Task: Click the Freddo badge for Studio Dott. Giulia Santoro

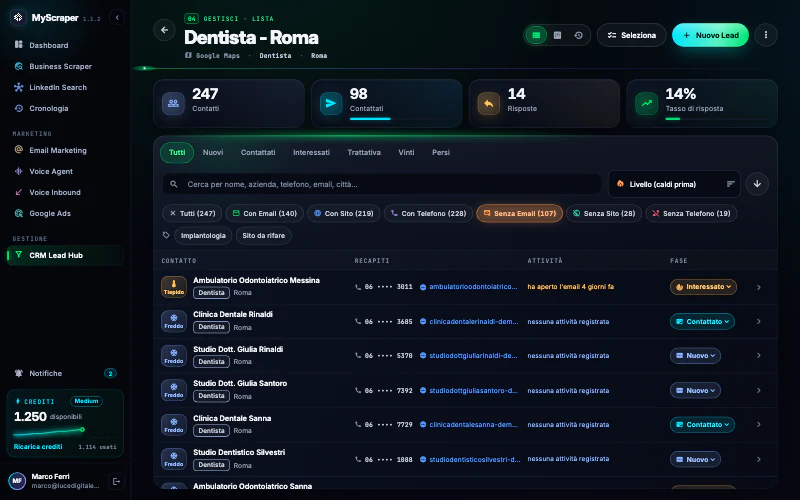Action: point(173,390)
